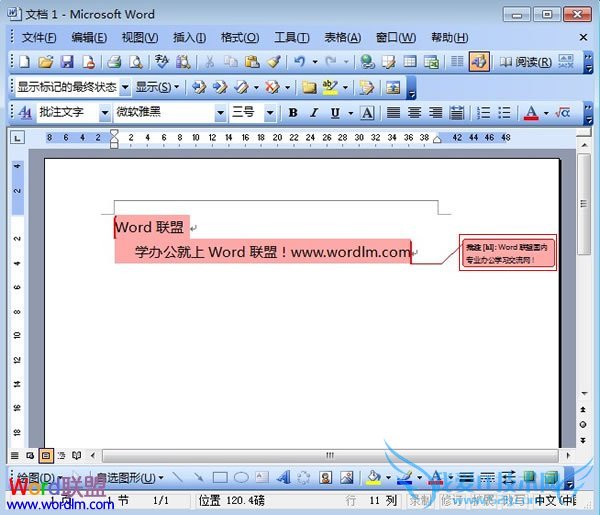
Task: Open the 视图(V) menu
Action: tap(140, 37)
